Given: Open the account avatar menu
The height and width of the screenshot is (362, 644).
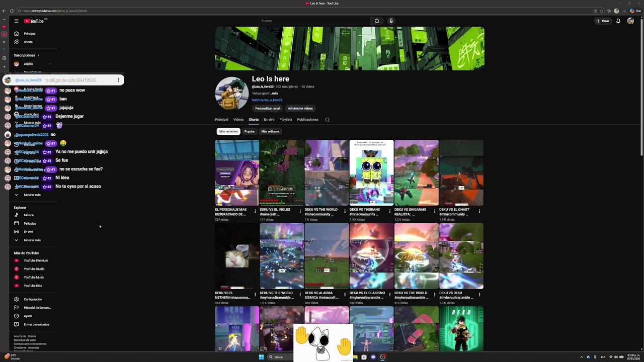Looking at the screenshot, I should click(x=630, y=21).
